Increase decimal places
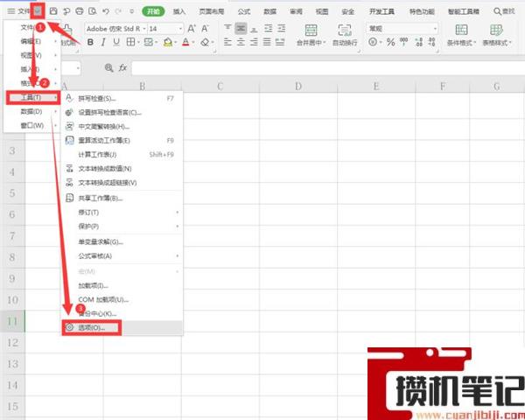The width and height of the screenshot is (525, 420). [x=418, y=42]
